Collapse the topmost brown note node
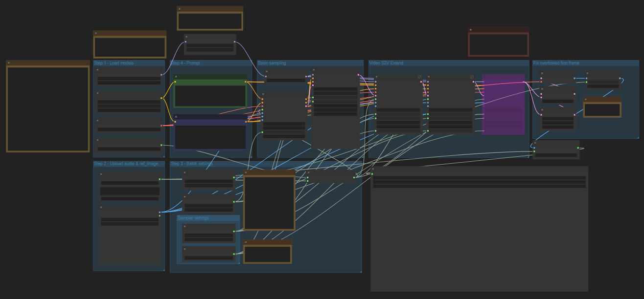This screenshot has width=644, height=299. coord(180,9)
